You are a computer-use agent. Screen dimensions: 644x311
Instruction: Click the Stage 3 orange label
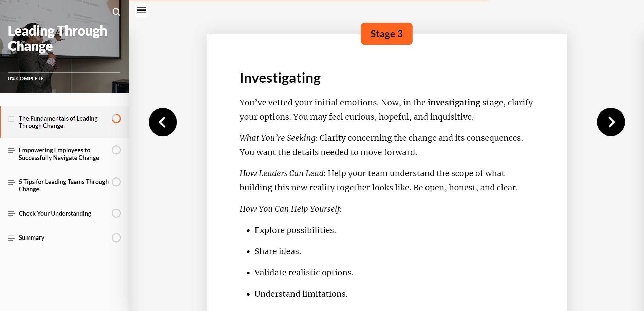click(386, 34)
